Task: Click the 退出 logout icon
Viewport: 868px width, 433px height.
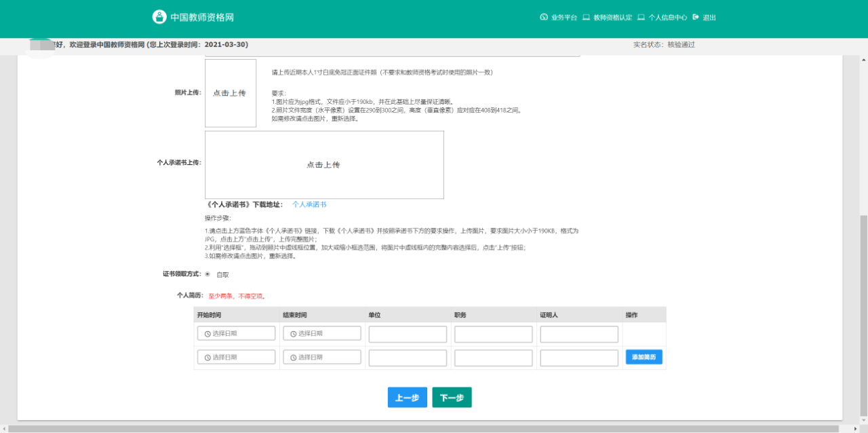Action: [x=696, y=18]
